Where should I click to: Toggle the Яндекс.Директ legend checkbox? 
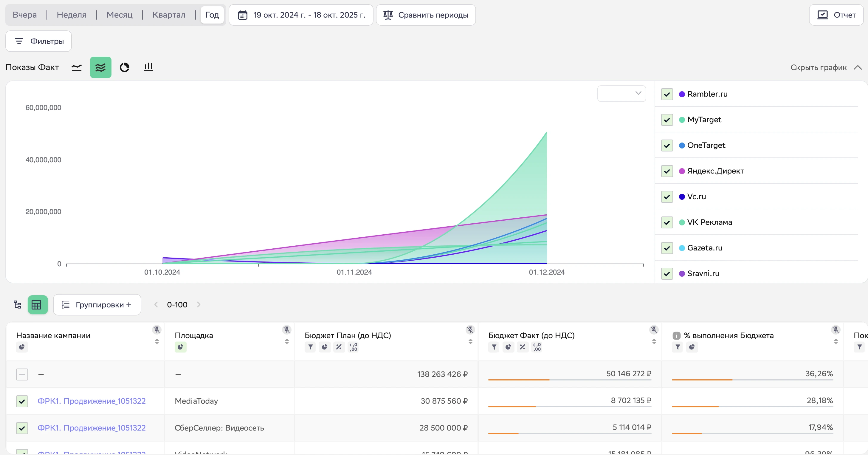[667, 171]
